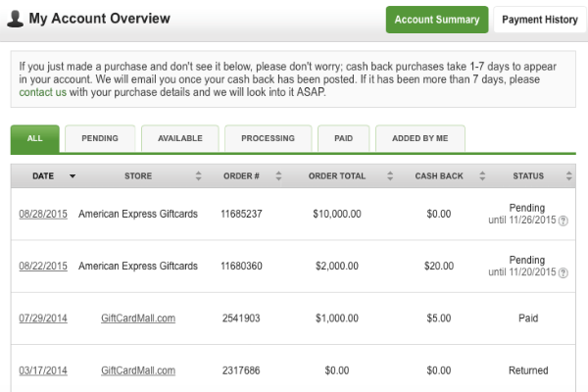
Task: Sort by Order Total arrows
Action: (390, 176)
